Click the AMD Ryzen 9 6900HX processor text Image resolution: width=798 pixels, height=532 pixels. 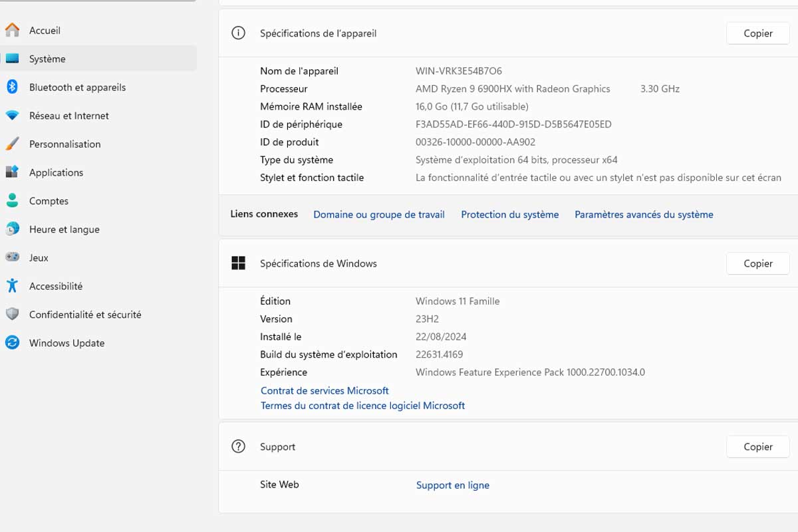coord(513,88)
